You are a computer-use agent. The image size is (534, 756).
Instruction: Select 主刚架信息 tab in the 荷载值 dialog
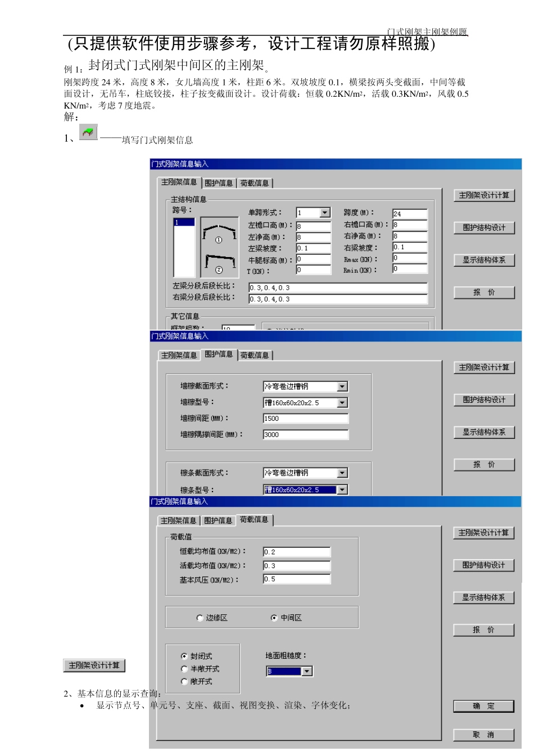[x=178, y=520]
